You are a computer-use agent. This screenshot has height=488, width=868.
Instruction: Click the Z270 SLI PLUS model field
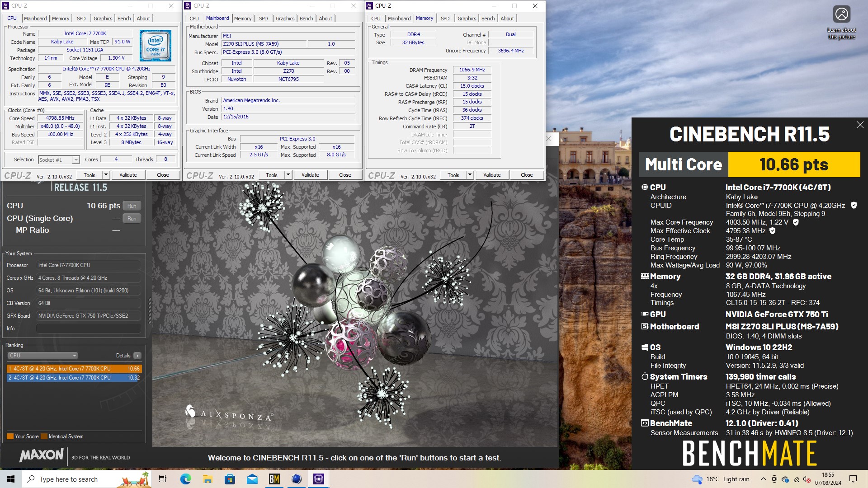(x=264, y=44)
